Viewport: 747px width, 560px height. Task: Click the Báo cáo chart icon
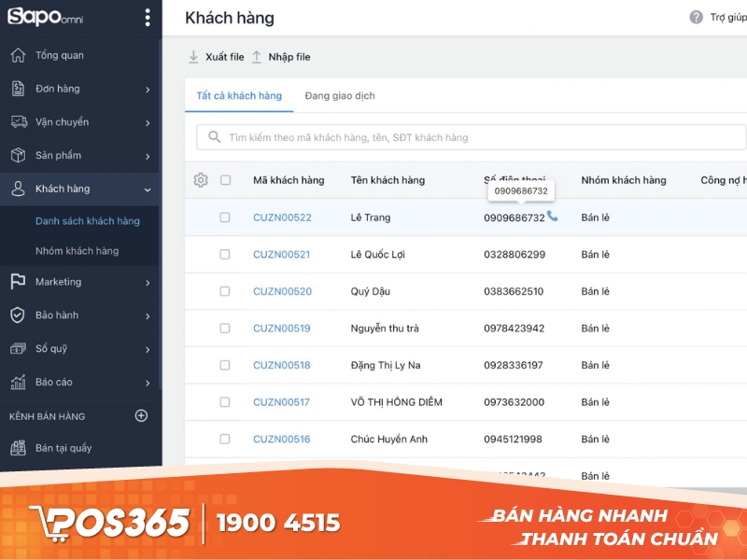tap(18, 382)
